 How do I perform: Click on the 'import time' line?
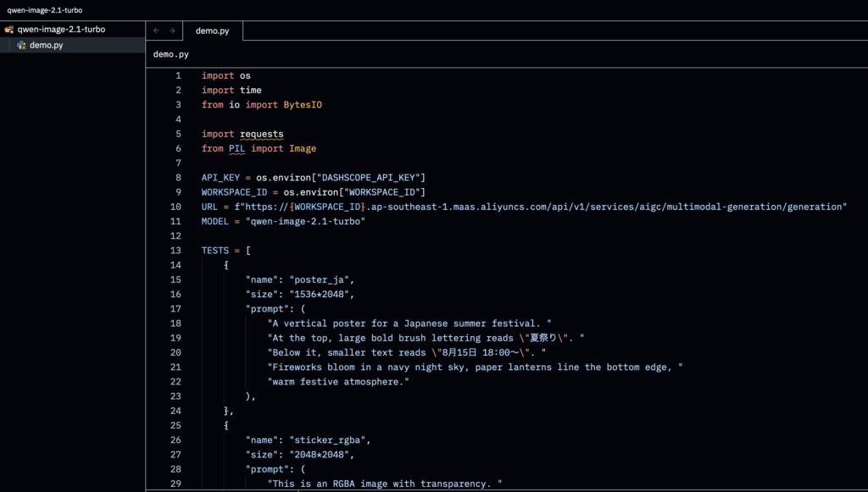(x=231, y=90)
